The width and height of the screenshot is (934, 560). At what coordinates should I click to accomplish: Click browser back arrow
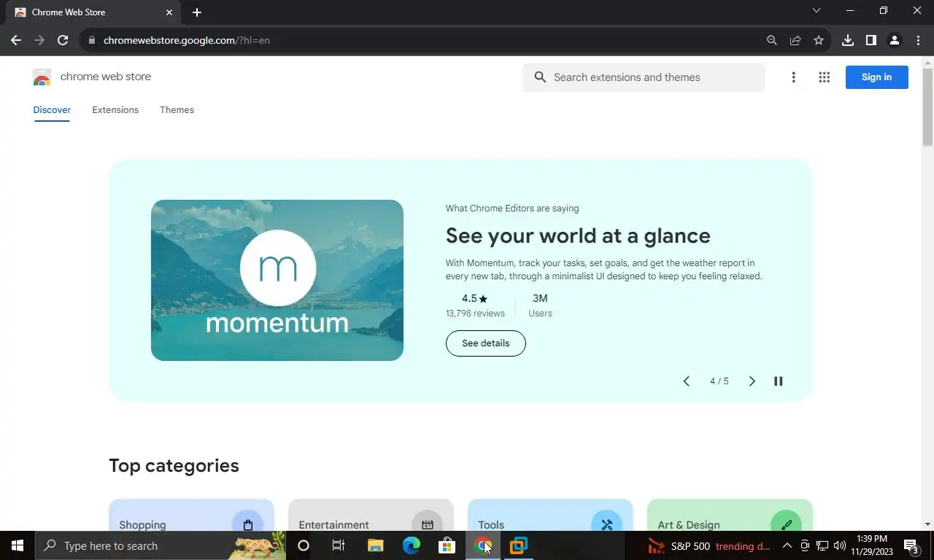16,40
